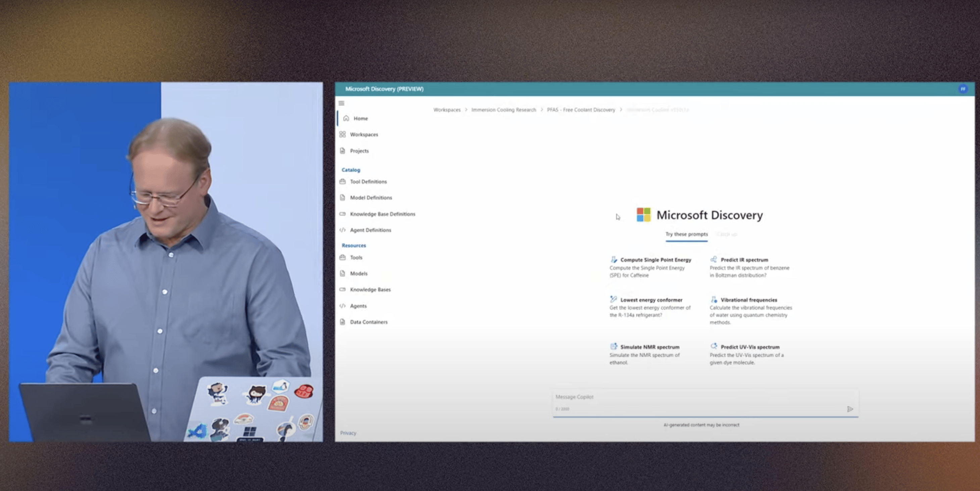Click the 'AI-generated content may be incorrect' notice
This screenshot has height=491, width=980.
pos(701,425)
